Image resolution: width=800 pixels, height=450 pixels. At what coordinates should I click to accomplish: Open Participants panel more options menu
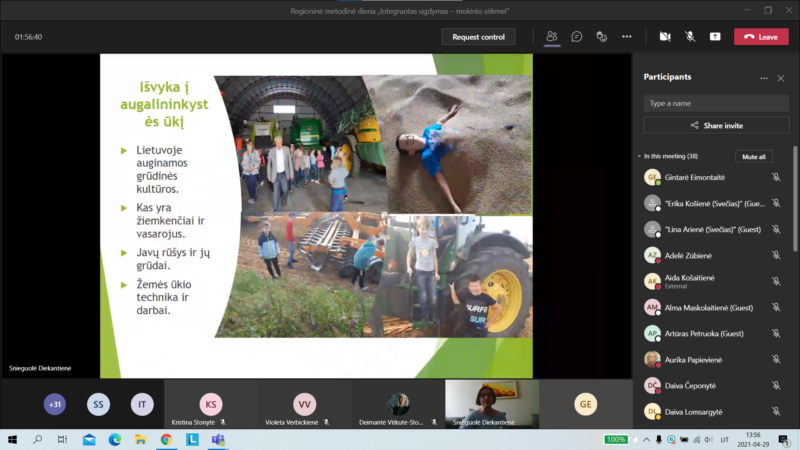pyautogui.click(x=764, y=78)
